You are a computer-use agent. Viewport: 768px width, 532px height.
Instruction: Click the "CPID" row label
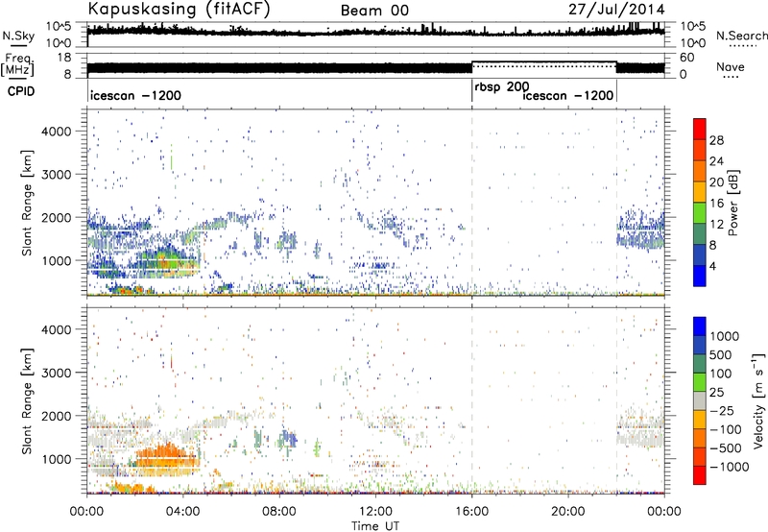[21, 91]
